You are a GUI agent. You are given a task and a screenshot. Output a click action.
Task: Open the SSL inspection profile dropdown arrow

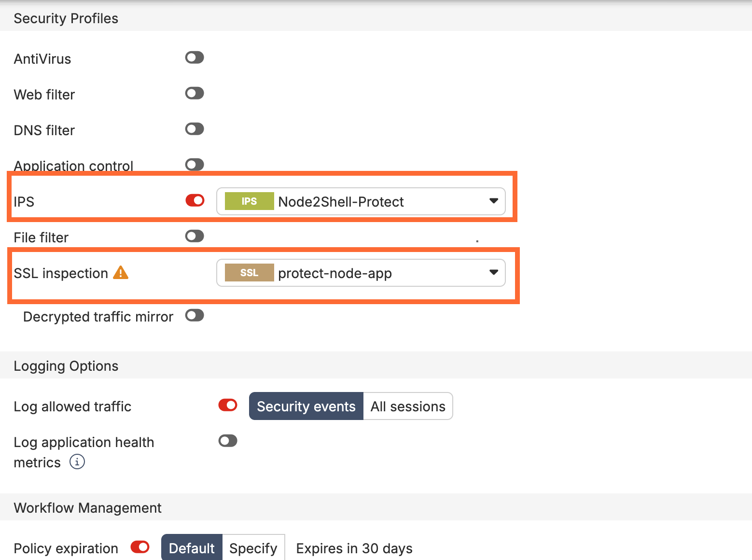tap(493, 272)
